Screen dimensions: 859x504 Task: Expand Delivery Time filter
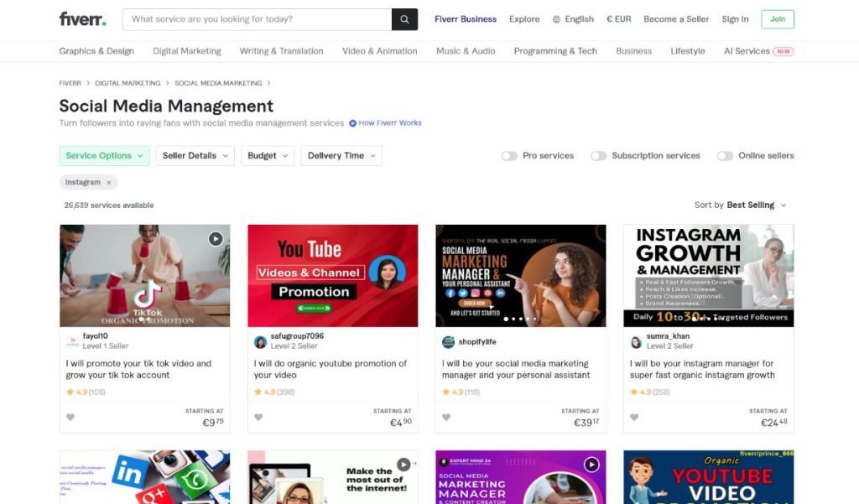coord(341,156)
